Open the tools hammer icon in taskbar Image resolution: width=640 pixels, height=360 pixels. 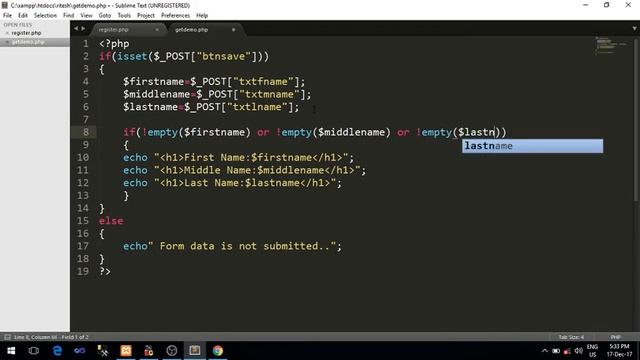103,351
